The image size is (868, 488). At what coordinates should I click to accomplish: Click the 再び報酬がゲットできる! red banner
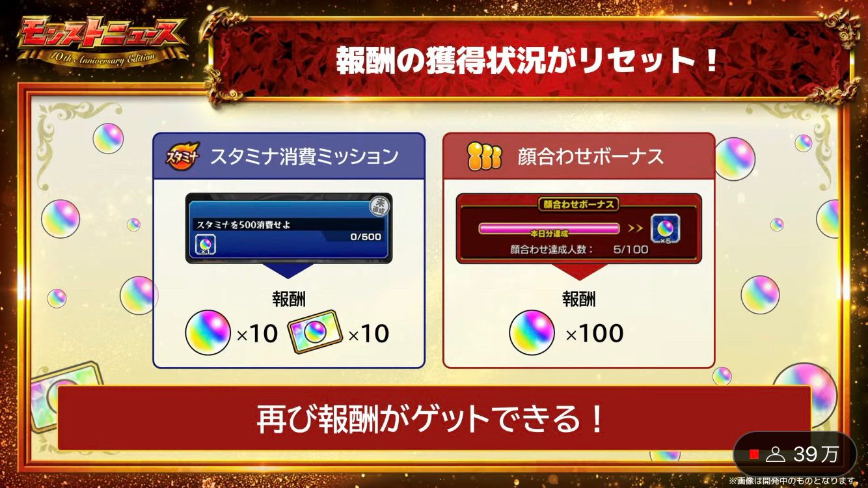(x=434, y=418)
